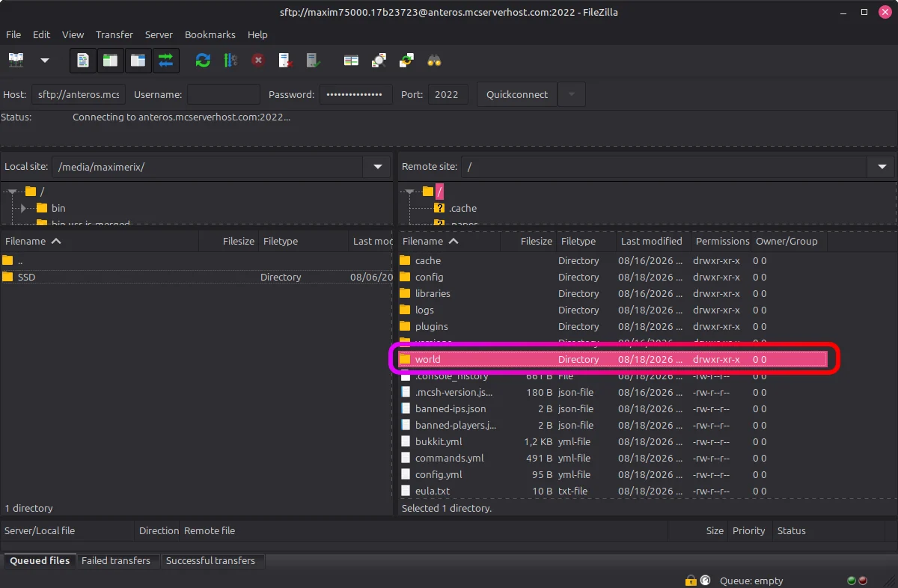This screenshot has height=588, width=898.
Task: Switch to the Queued files tab
Action: click(40, 560)
